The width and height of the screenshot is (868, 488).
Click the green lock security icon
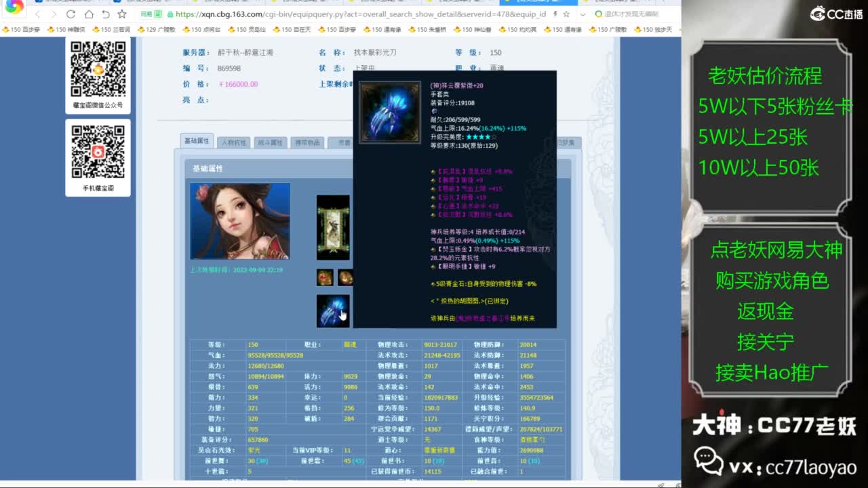tap(171, 14)
